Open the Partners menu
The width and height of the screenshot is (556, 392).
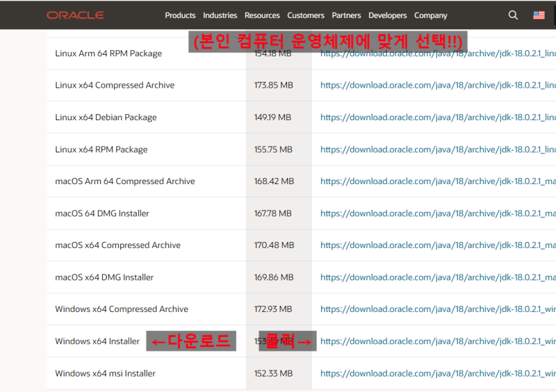(346, 15)
